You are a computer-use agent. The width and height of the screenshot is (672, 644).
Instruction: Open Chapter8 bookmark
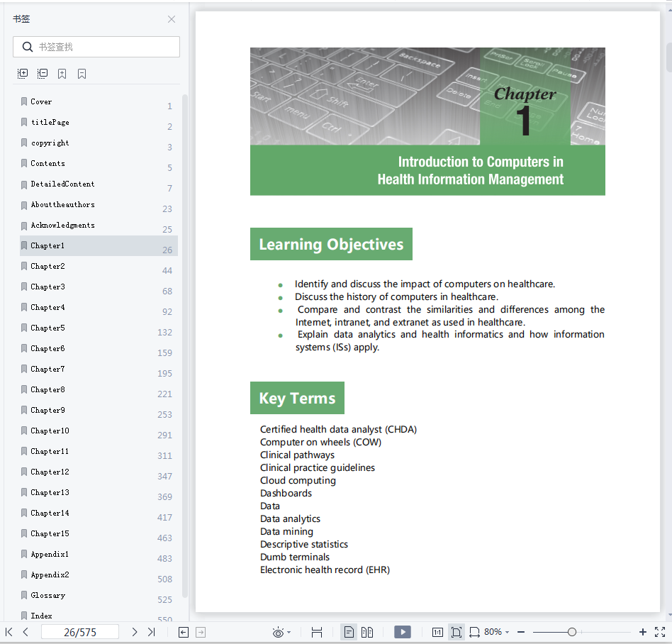point(99,390)
